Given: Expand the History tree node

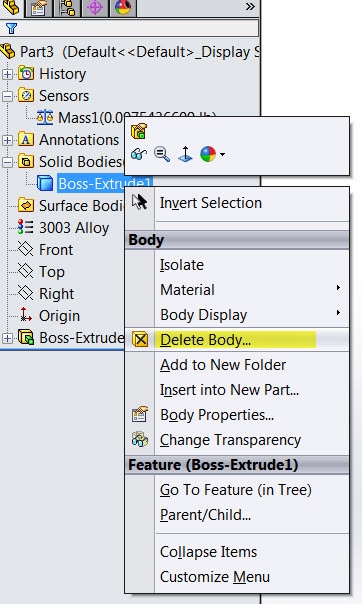Looking at the screenshot, I should pyautogui.click(x=7, y=74).
